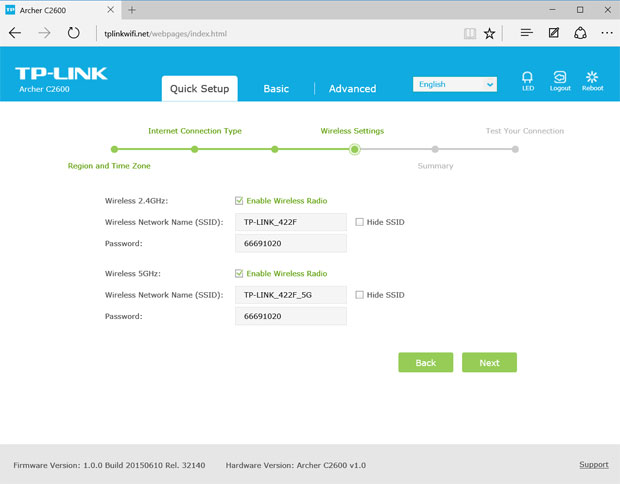Screen dimensions: 620x484
Task: Click the Archer C2600 tab favicon
Action: tap(10, 10)
